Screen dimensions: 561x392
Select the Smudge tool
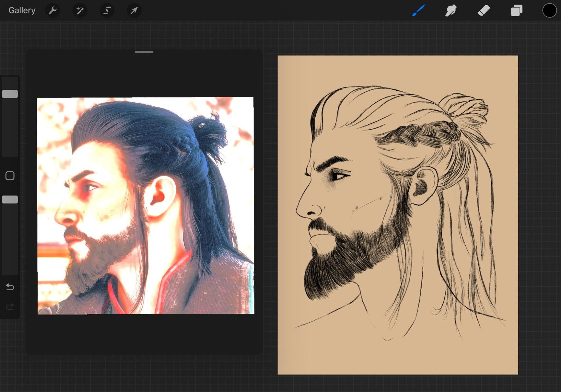[451, 11]
